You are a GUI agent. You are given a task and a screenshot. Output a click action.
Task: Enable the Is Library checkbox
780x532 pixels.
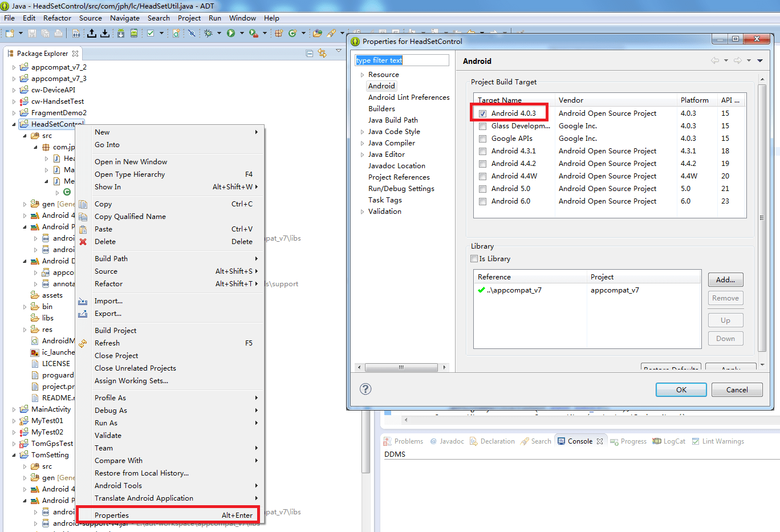474,259
